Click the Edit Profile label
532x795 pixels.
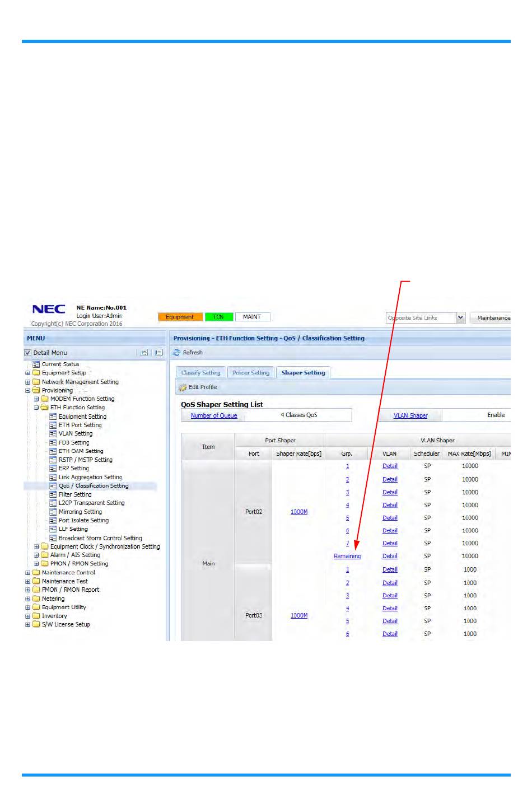coord(203,387)
